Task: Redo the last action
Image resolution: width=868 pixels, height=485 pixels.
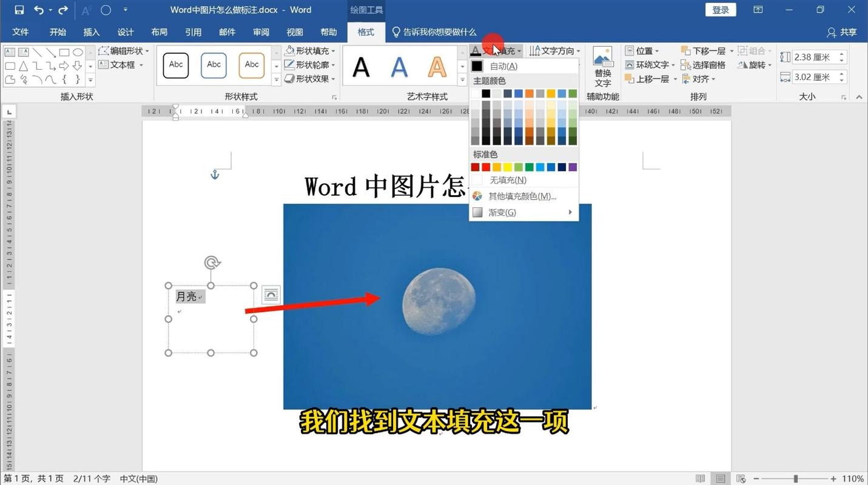Action: click(x=63, y=10)
